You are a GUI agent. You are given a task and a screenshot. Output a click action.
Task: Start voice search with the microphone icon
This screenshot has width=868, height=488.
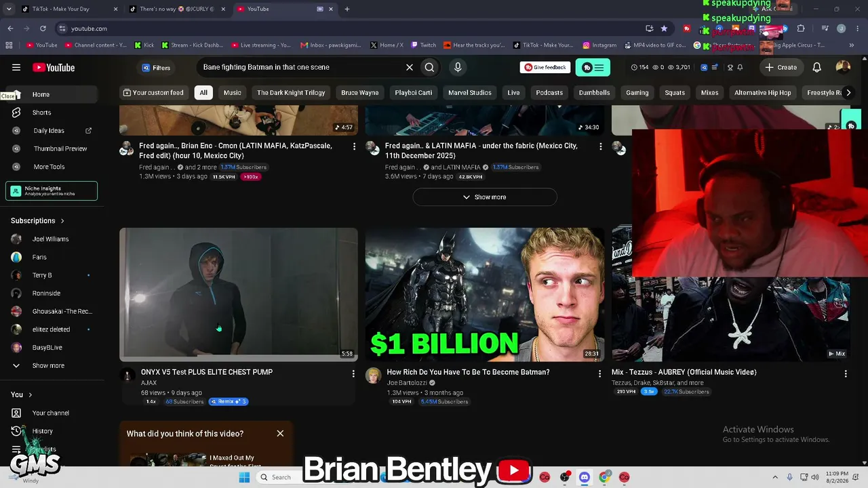pyautogui.click(x=458, y=67)
